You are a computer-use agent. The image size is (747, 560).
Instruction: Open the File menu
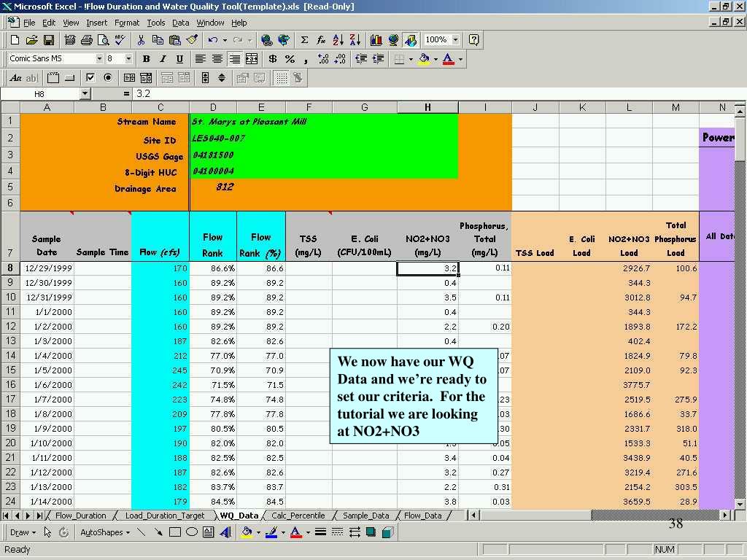point(29,23)
